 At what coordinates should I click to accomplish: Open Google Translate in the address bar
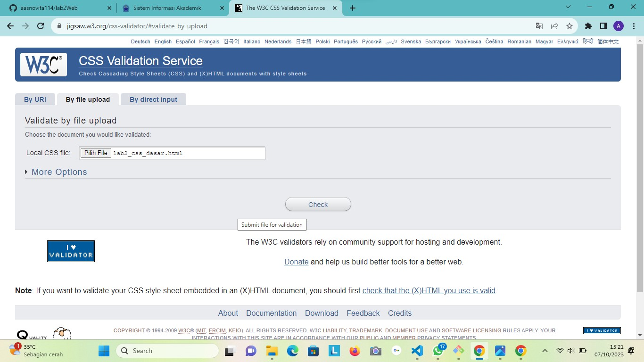click(539, 26)
